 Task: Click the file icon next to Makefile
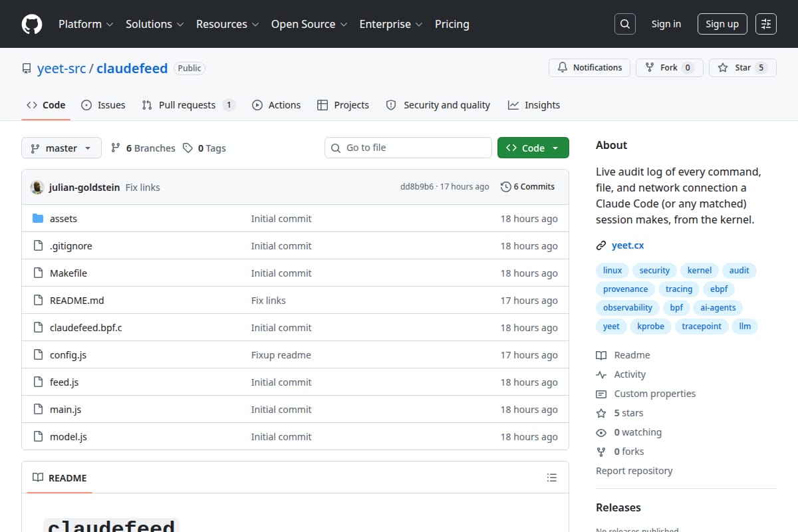(38, 273)
